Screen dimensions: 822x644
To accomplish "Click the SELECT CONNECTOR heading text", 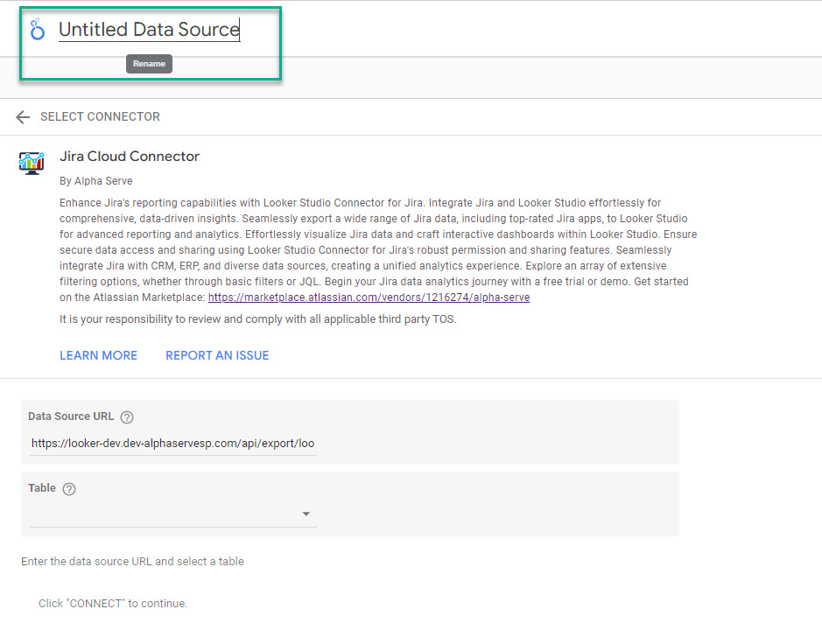I will coord(100,117).
